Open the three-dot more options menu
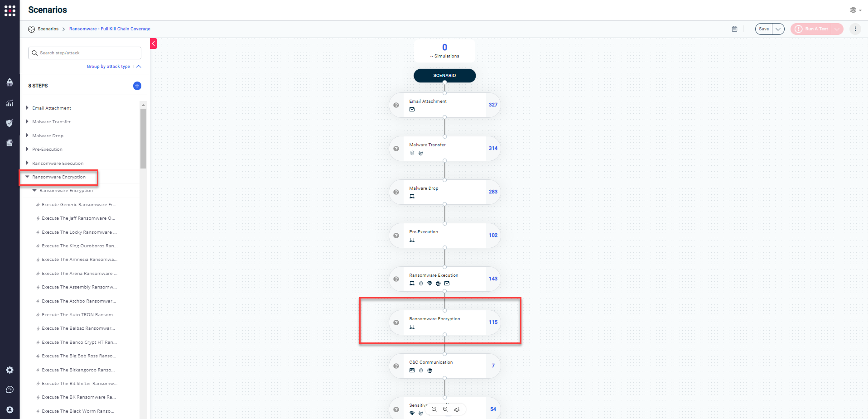 [855, 29]
